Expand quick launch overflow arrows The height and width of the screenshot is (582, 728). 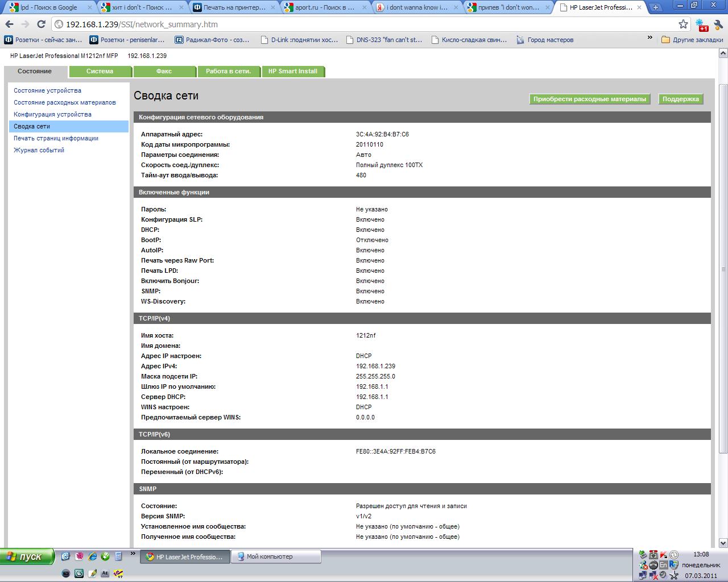pyautogui.click(x=133, y=553)
